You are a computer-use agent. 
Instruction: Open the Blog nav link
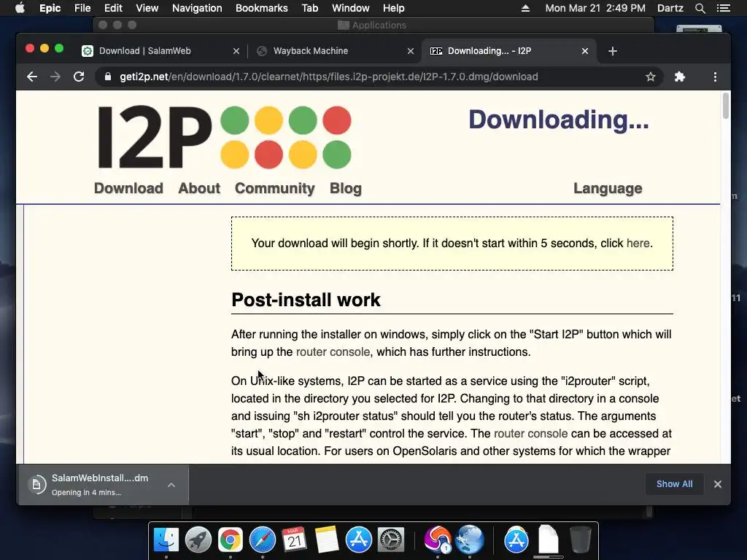pos(346,188)
